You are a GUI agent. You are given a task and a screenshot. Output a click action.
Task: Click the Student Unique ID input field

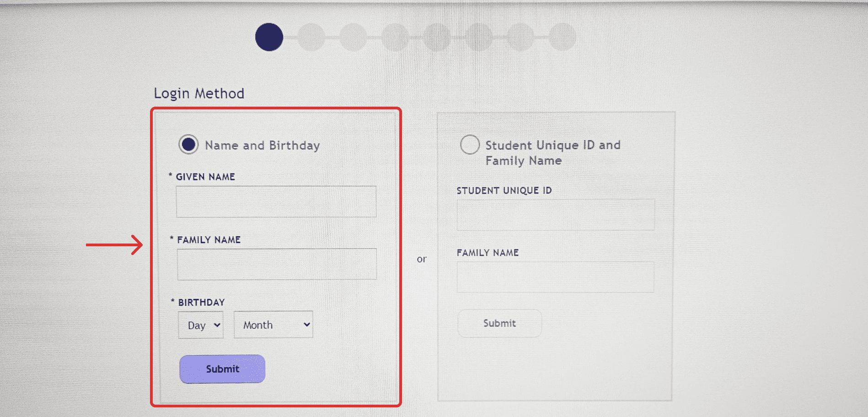[556, 215]
